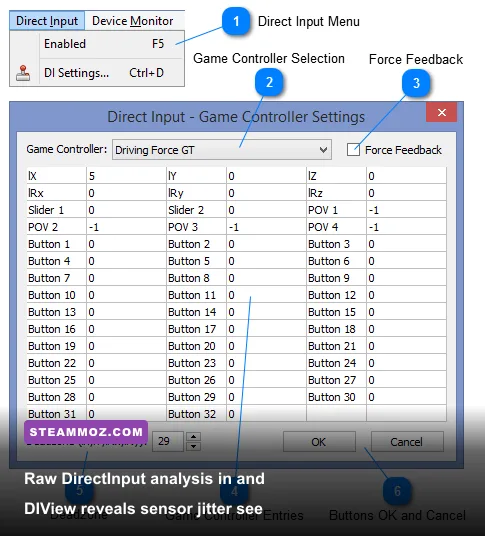Click the Slider 2 entry
The height and width of the screenshot is (536, 485).
click(x=197, y=210)
